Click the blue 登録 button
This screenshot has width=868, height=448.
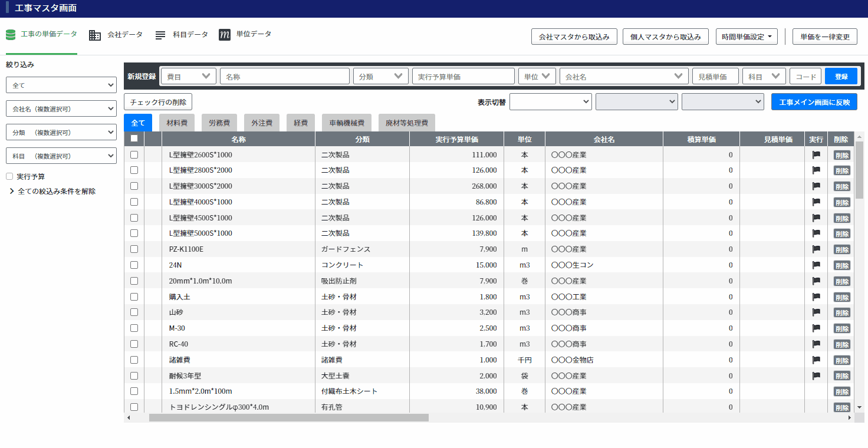tap(841, 76)
